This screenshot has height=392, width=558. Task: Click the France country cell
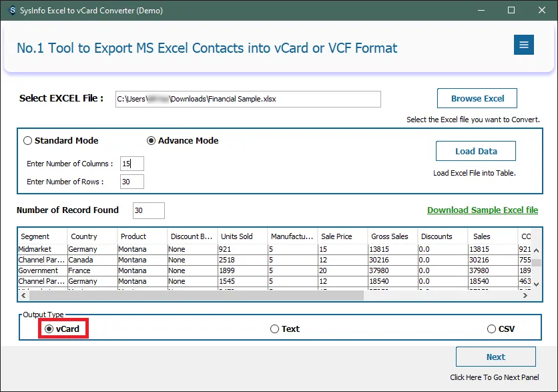click(x=92, y=270)
